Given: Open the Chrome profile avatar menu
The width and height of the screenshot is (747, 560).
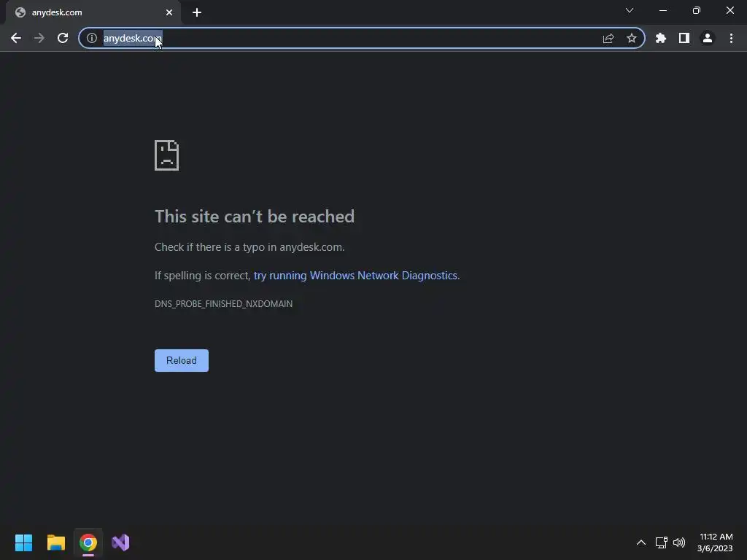Looking at the screenshot, I should (x=708, y=38).
